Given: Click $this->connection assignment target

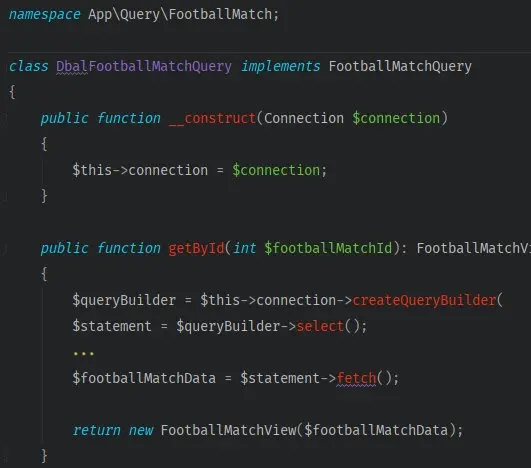Looking at the screenshot, I should tap(140, 170).
